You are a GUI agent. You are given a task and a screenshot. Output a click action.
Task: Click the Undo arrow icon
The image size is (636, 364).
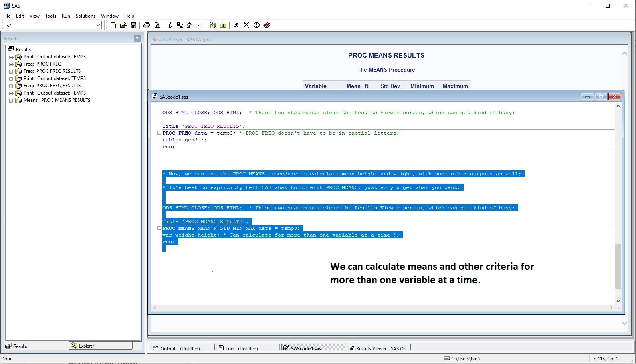[x=200, y=25]
